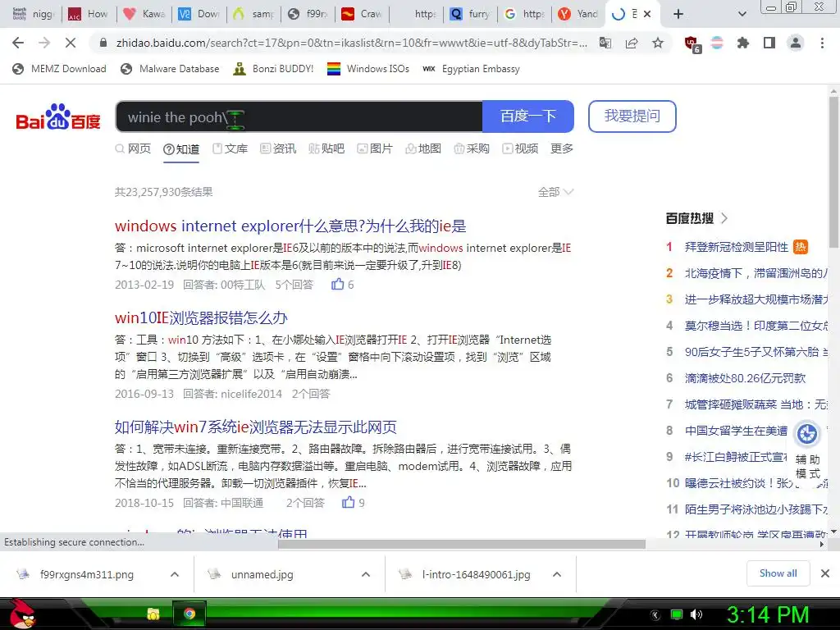Select the 资讯 search tab

278,148
